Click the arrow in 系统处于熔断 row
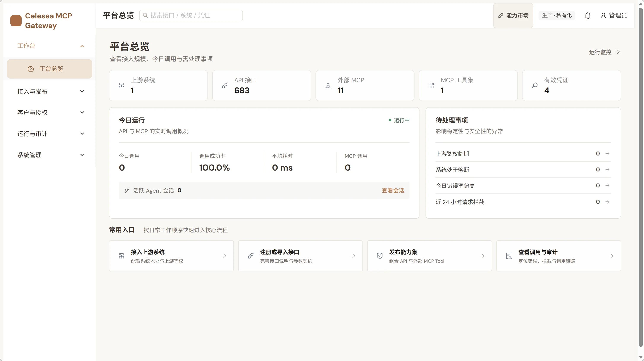This screenshot has width=644, height=361. [x=607, y=169]
